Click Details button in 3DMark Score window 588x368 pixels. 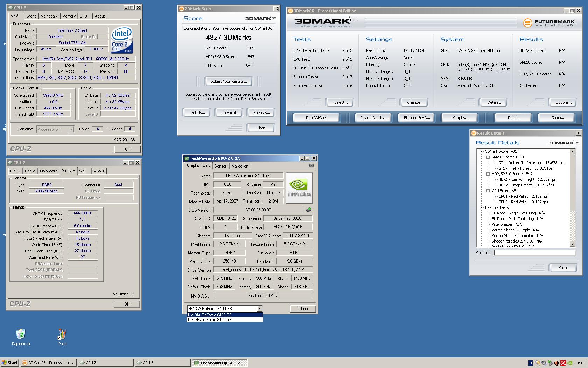(x=197, y=113)
